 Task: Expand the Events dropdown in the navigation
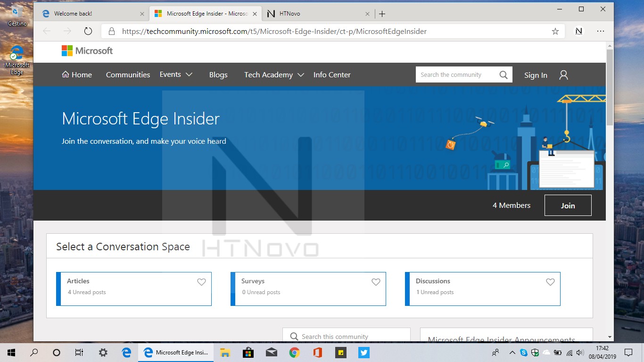point(176,74)
